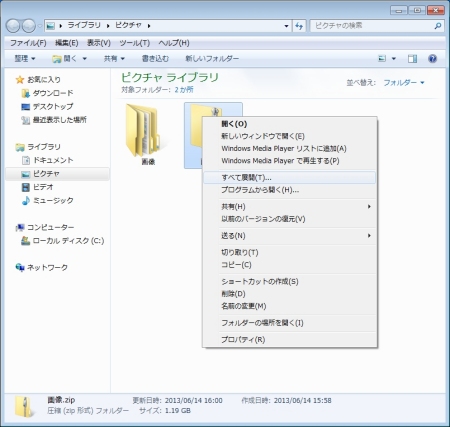Choose フォルダーの場所を開く(I)
The width and height of the screenshot is (450, 427).
click(x=289, y=323)
